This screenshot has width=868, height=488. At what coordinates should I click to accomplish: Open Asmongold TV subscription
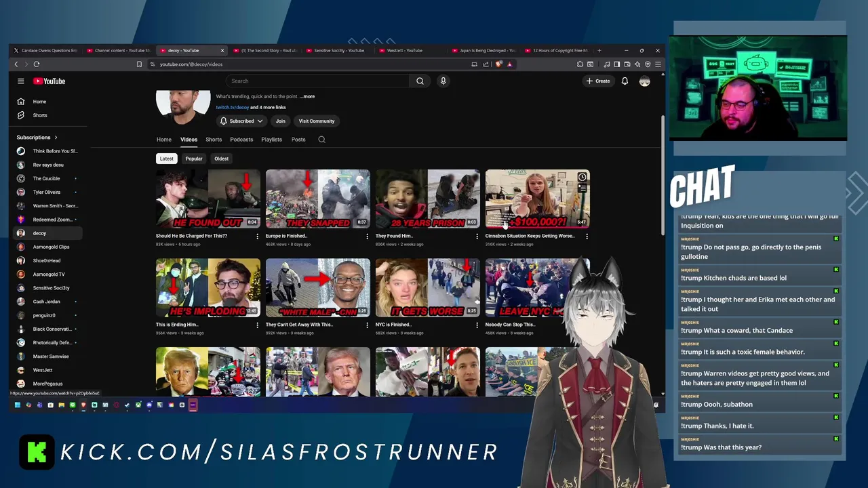point(49,274)
